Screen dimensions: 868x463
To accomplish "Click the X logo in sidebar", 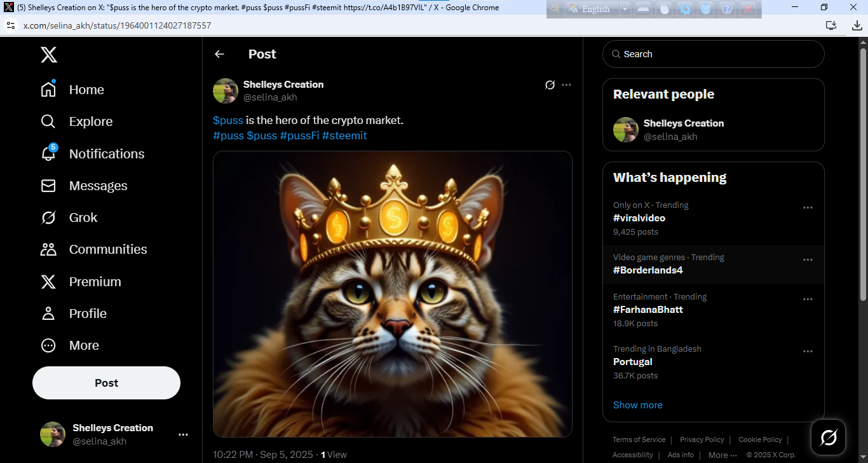I will 49,54.
